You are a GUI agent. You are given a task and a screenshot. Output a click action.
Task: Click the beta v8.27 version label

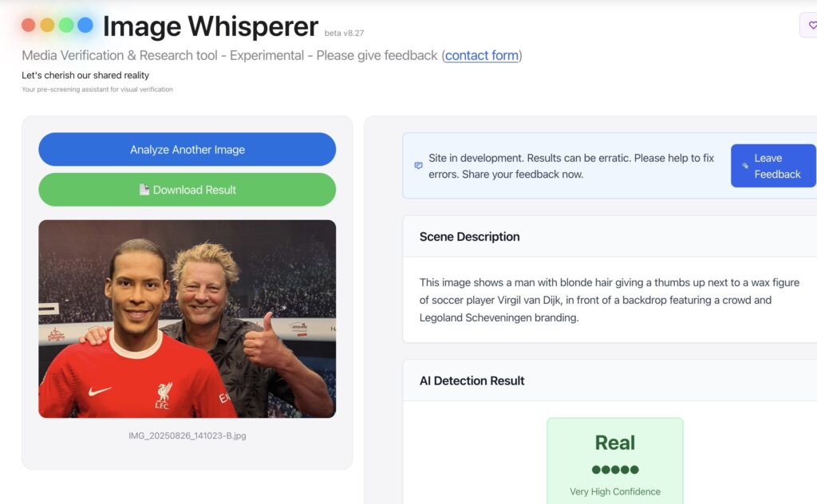click(x=344, y=33)
